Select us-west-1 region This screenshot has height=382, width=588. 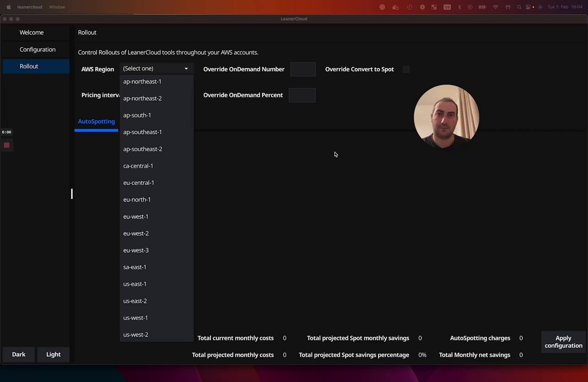[157, 318]
